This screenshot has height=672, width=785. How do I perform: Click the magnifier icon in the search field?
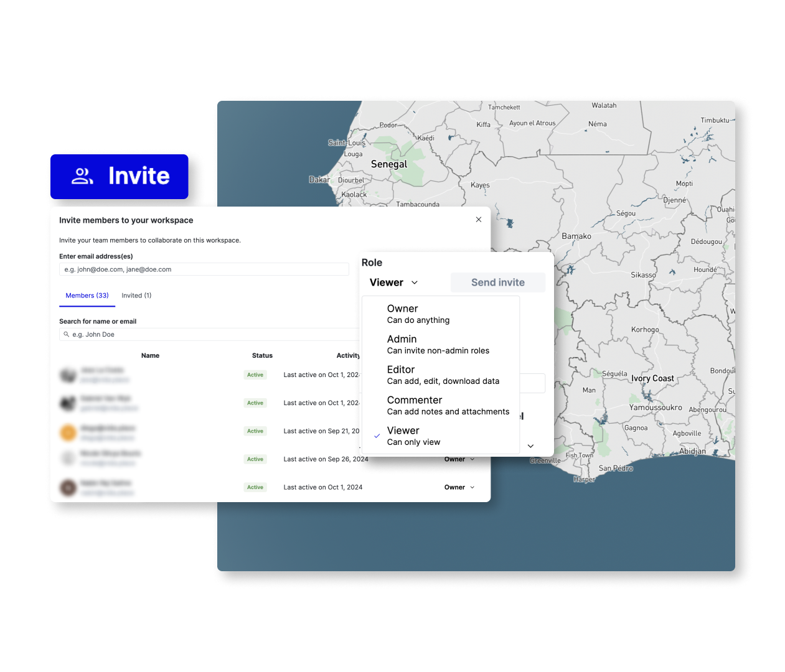(x=66, y=335)
